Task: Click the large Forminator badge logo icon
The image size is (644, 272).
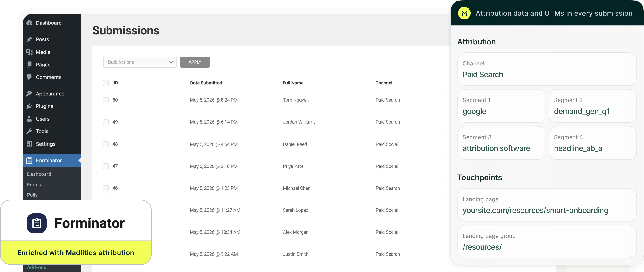Action: [37, 223]
